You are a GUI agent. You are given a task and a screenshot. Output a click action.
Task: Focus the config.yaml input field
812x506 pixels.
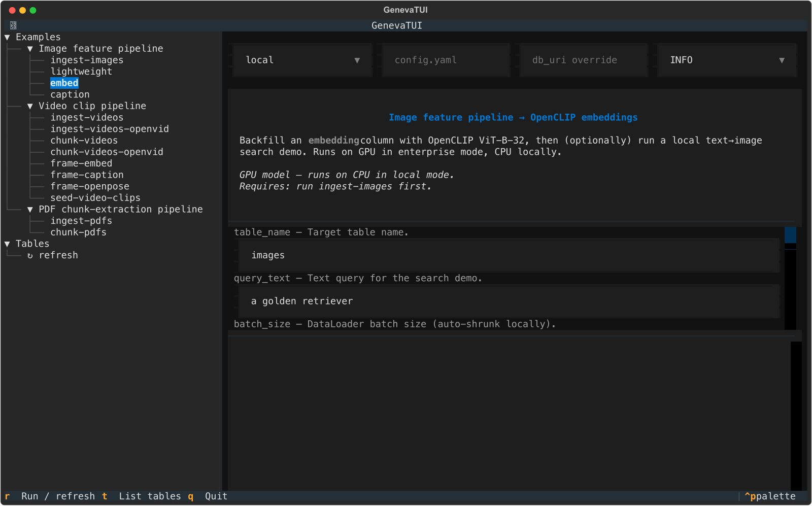[446, 60]
